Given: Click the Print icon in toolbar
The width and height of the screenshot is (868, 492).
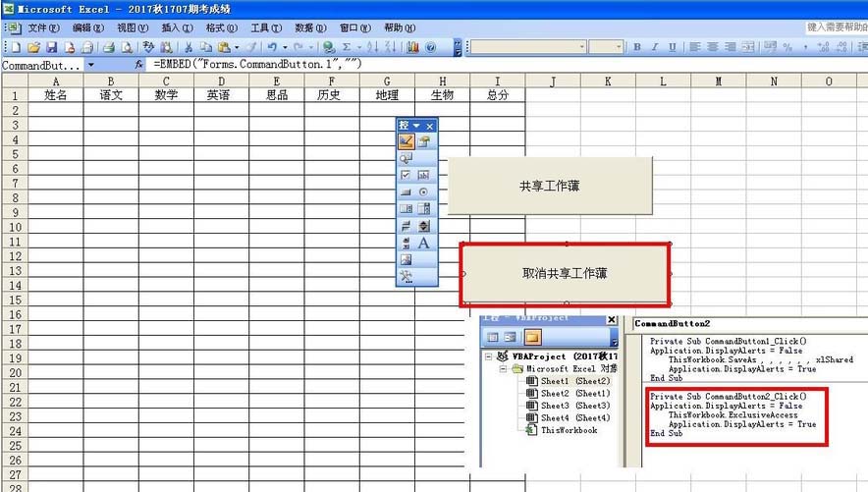Looking at the screenshot, I should click(x=108, y=47).
